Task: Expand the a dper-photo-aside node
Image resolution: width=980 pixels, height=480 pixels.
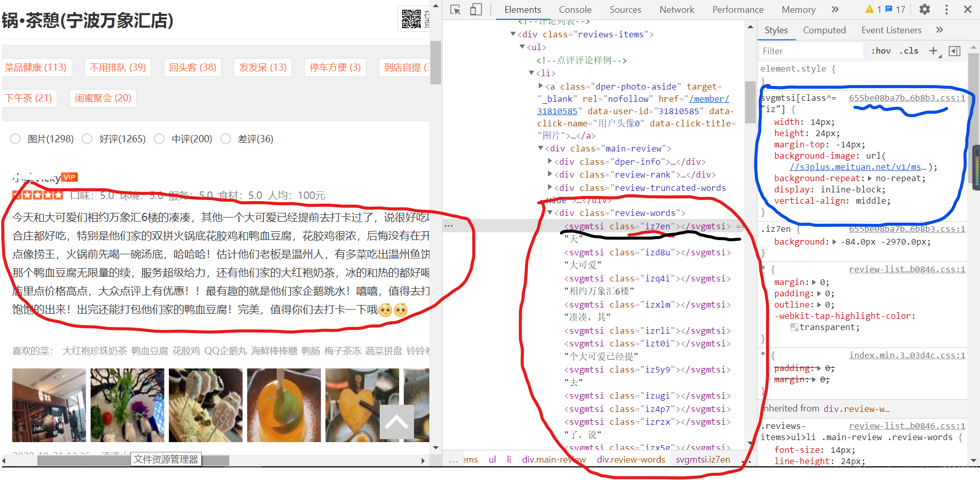Action: 540,86
